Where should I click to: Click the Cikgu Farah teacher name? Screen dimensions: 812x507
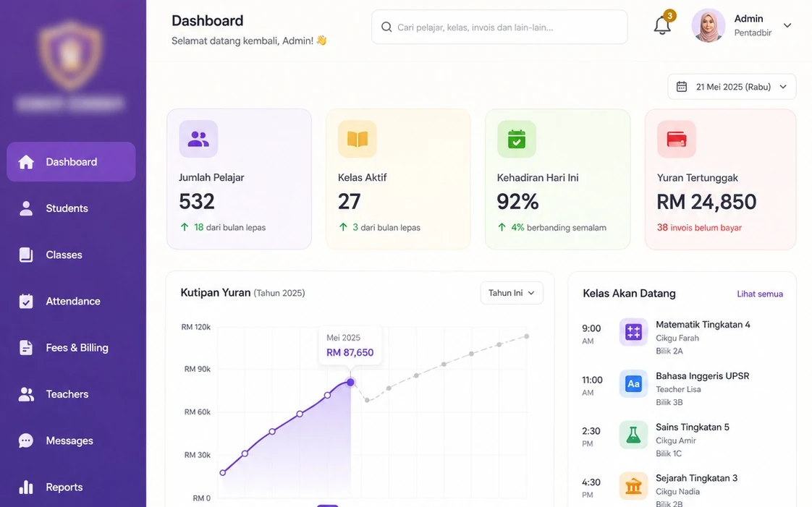pos(677,338)
